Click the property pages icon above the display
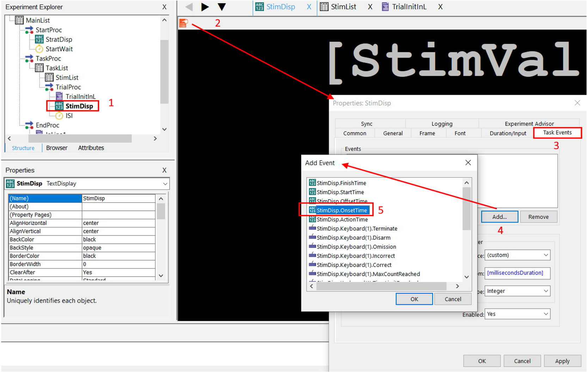Image resolution: width=588 pixels, height=372 pixels. click(x=183, y=23)
